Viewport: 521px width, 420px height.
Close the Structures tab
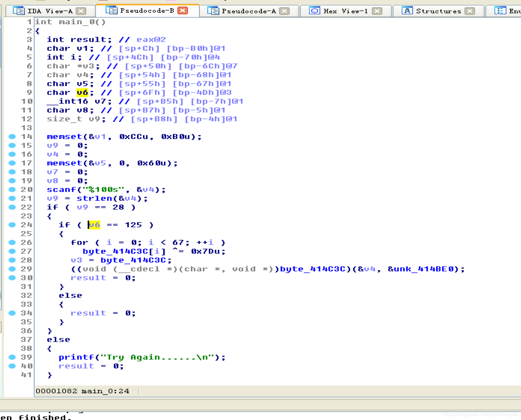pyautogui.click(x=470, y=11)
